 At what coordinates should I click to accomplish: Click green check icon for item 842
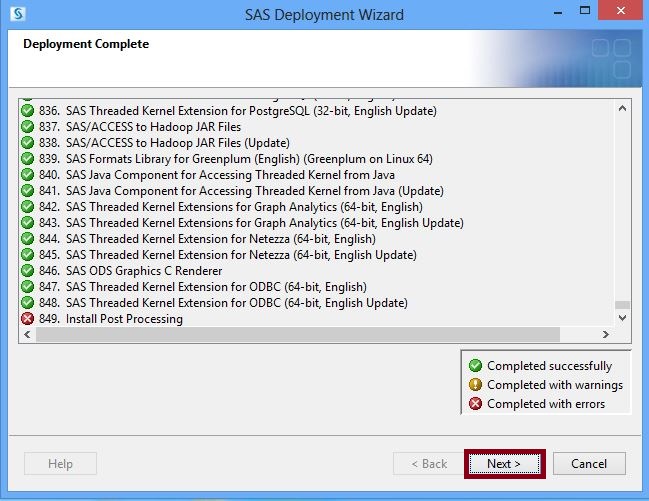(27, 207)
